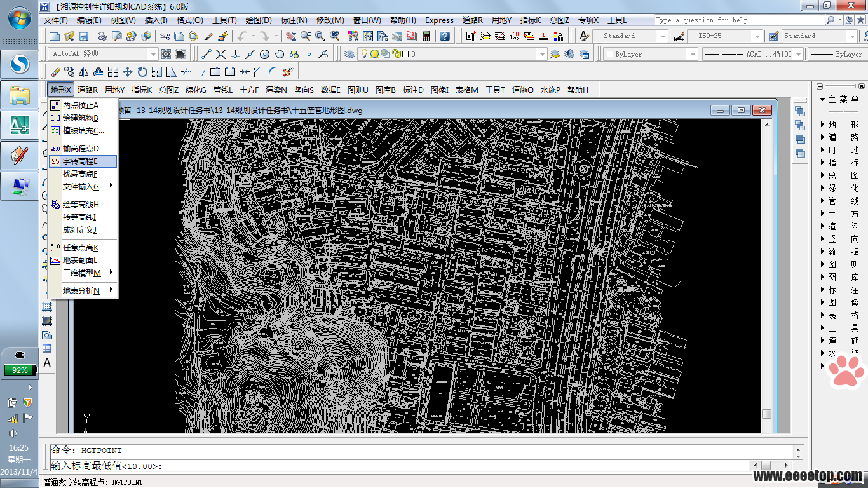Click layer 0 color swatch square
This screenshot has width=868, height=488.
pyautogui.click(x=405, y=54)
